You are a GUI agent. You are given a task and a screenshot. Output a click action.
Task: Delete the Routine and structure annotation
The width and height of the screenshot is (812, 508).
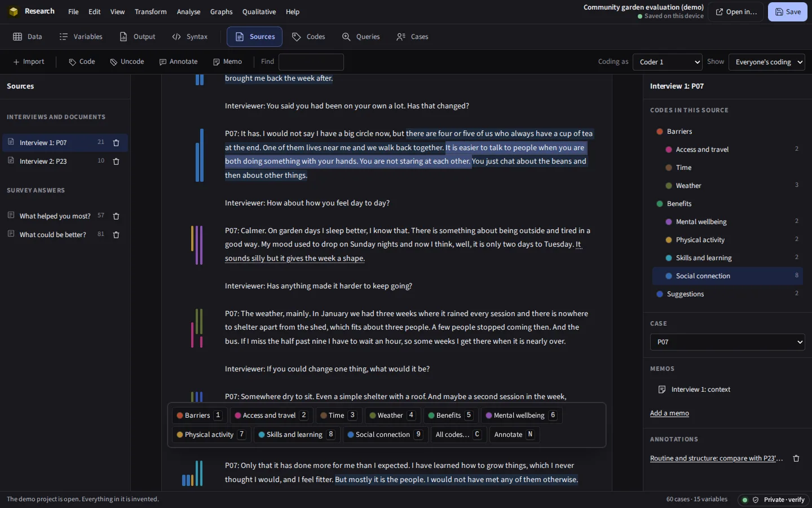point(796,458)
